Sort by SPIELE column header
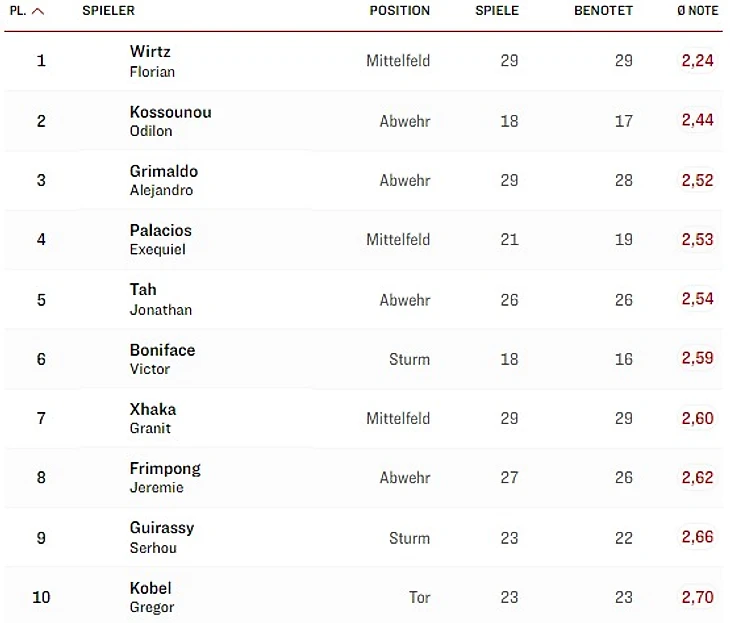 tap(496, 11)
